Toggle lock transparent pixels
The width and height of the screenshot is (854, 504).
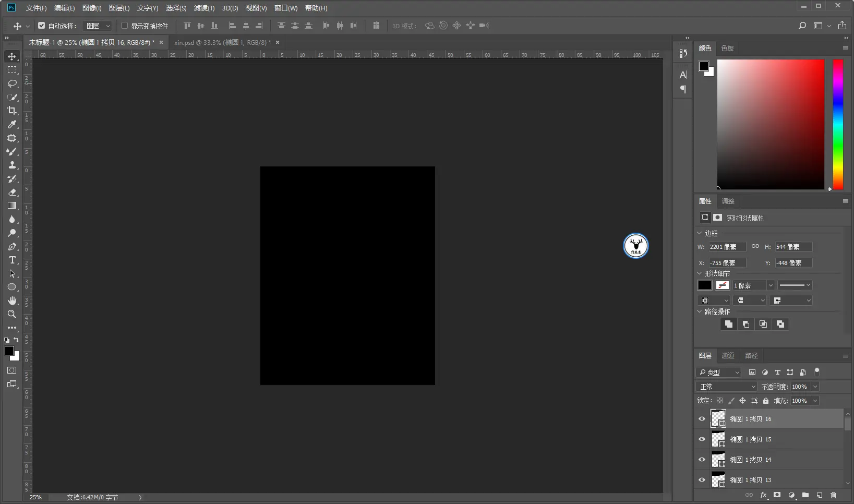(719, 401)
